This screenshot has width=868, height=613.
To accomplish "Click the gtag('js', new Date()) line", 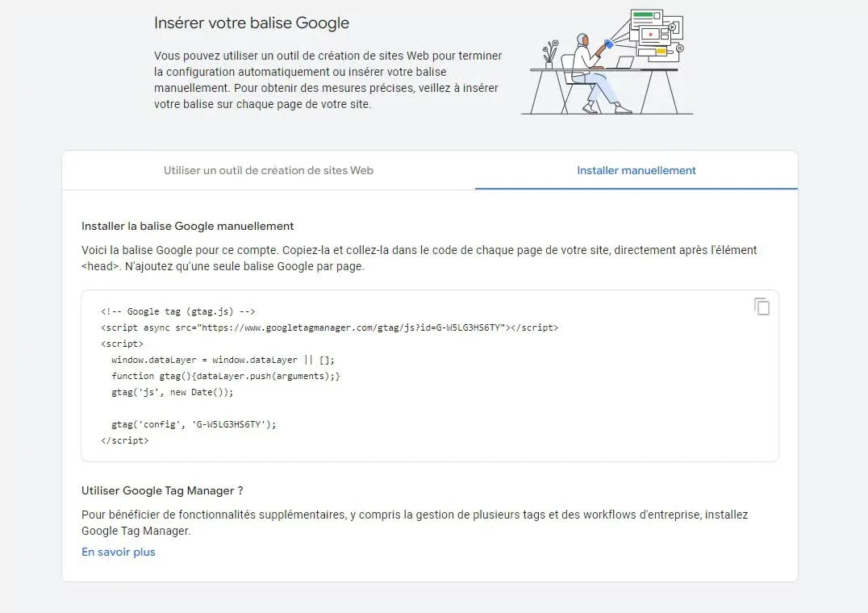I will point(172,392).
